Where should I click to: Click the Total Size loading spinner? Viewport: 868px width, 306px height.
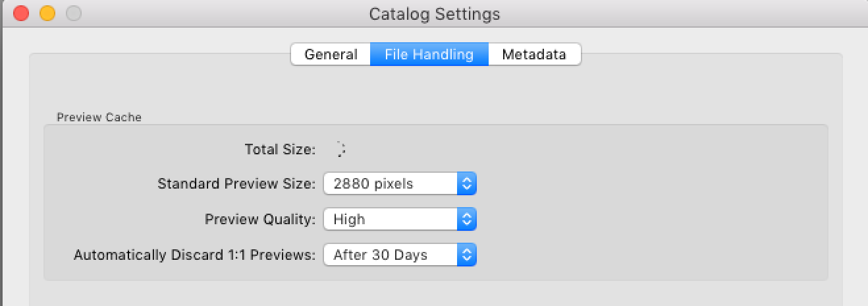(x=340, y=150)
